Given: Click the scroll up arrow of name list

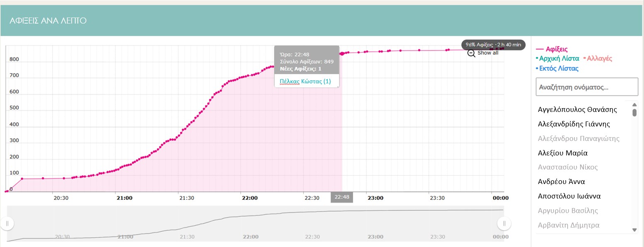Looking at the screenshot, I should tap(634, 104).
